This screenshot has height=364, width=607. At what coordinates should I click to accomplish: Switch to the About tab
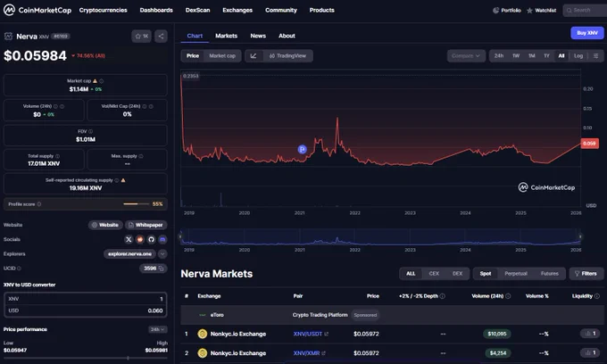coord(287,36)
